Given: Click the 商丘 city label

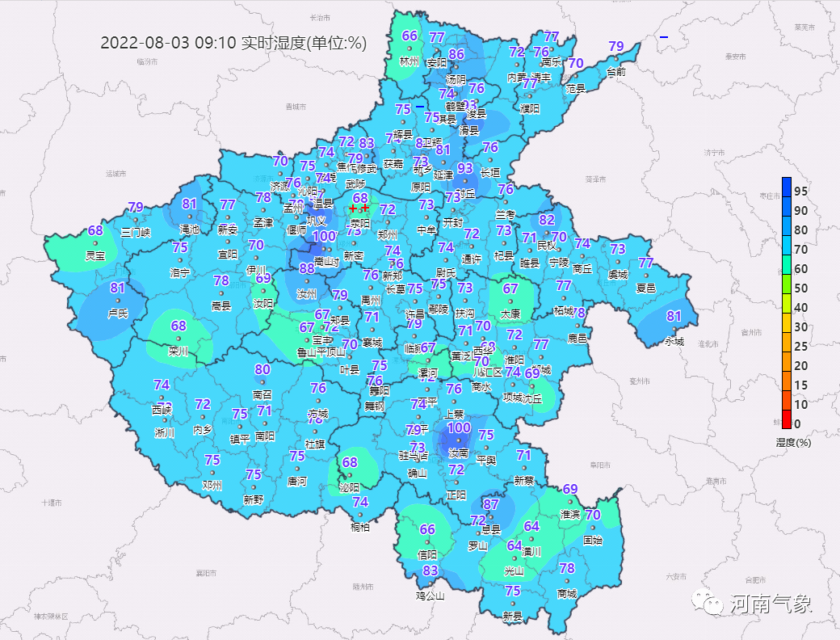Looking at the screenshot, I should pyautogui.click(x=582, y=268).
